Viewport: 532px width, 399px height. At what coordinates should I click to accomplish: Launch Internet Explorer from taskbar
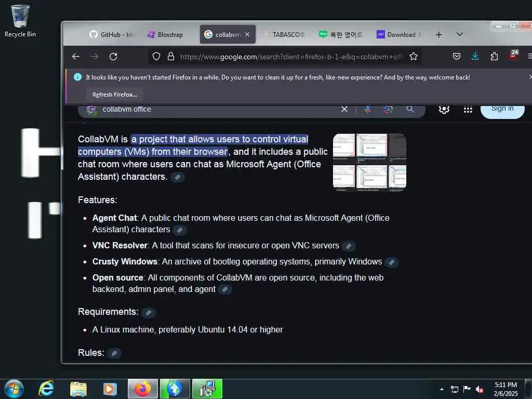[x=46, y=389]
